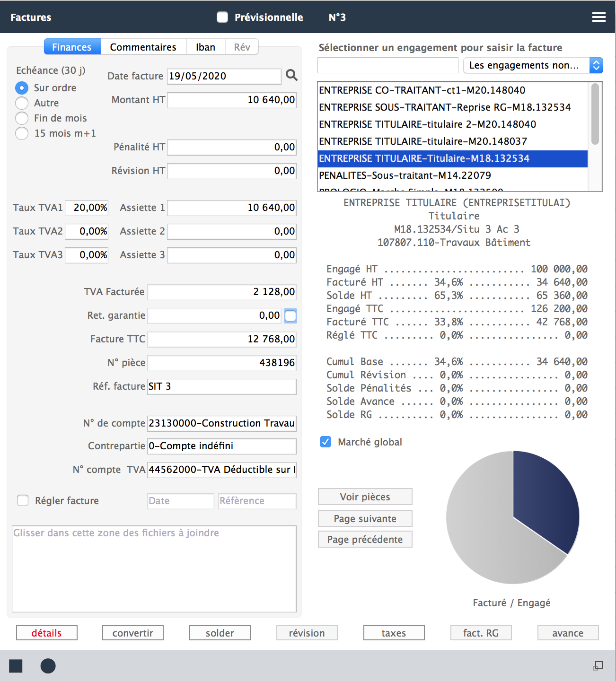This screenshot has width=616, height=681.
Task: Click the Taux TVA1 field
Action: click(x=87, y=208)
